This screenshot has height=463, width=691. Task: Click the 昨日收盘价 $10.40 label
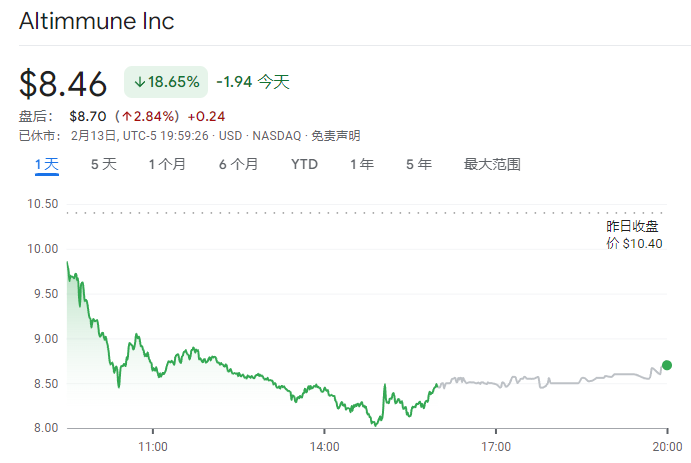(633, 235)
